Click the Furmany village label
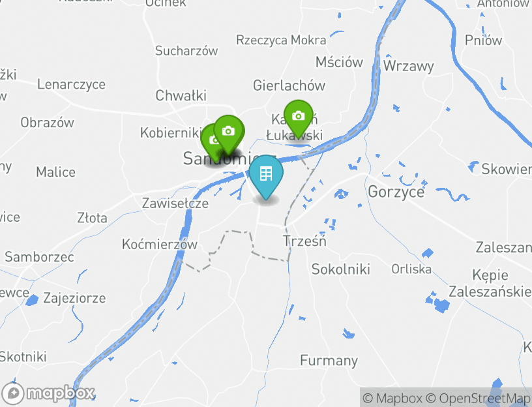This screenshot has height=407, width=532. [x=329, y=361]
